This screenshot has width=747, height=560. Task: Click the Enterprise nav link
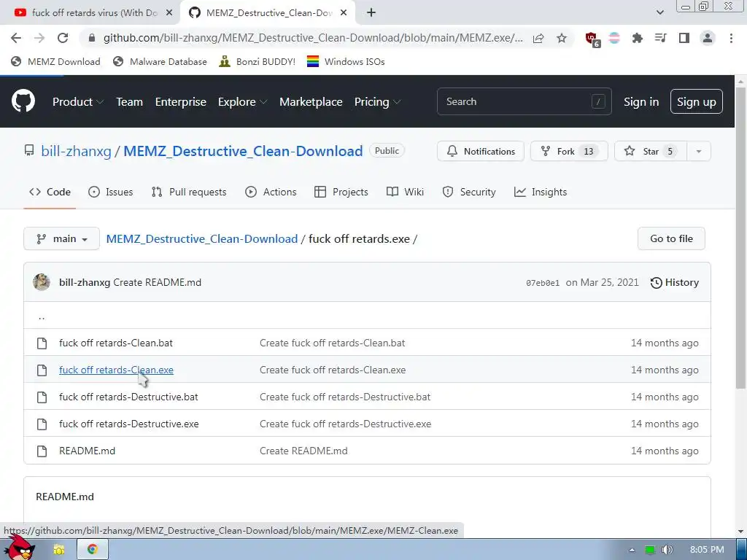pos(181,102)
